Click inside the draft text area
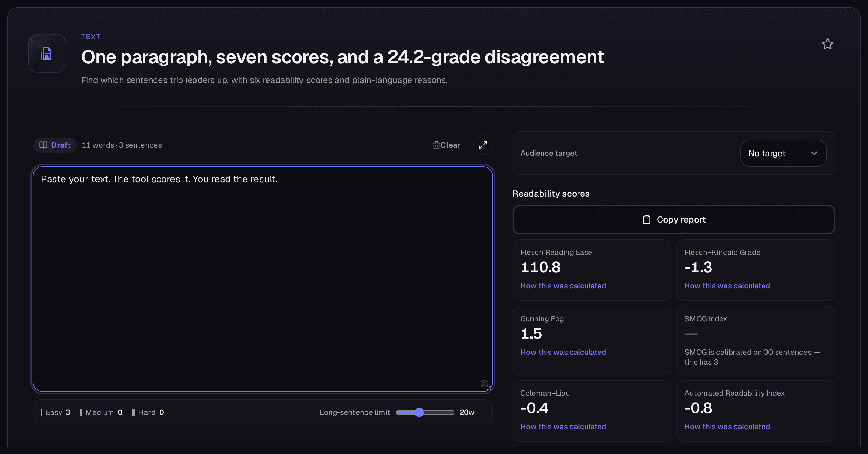Screen dimensions: 868x454 tap(263, 279)
